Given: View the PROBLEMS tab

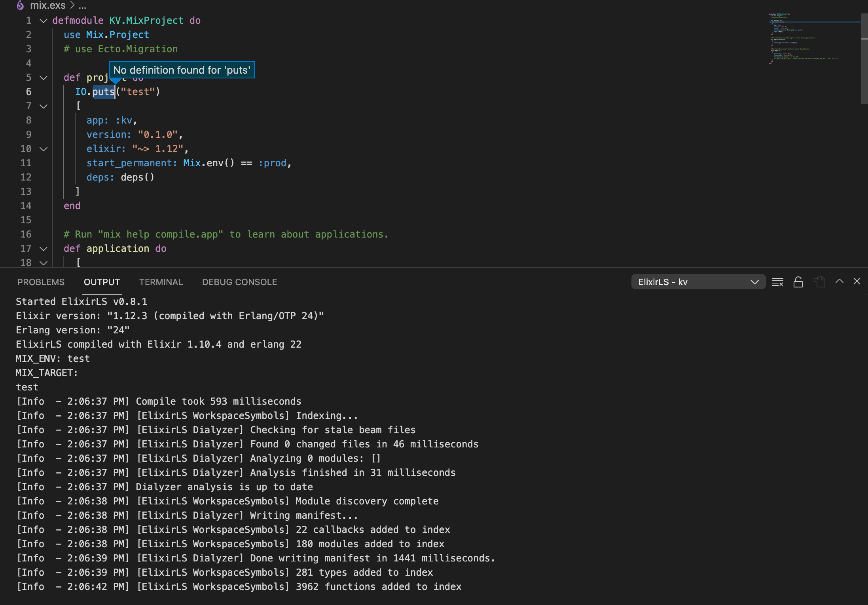Looking at the screenshot, I should click(x=41, y=282).
